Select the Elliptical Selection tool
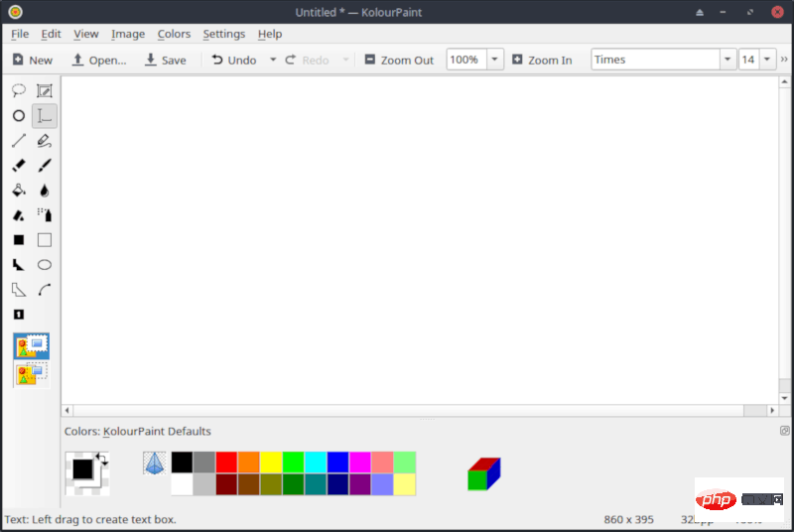794x532 pixels. [x=19, y=116]
